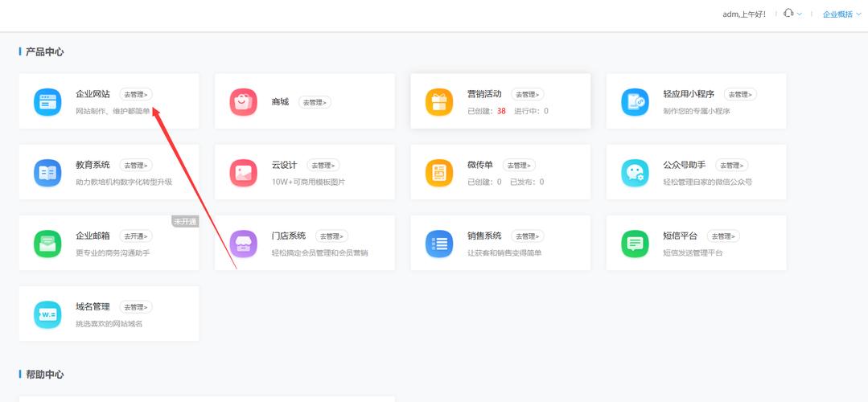Screen dimensions: 868x402
Task: Click the 轻应用小程序 icon
Action: pyautogui.click(x=635, y=102)
